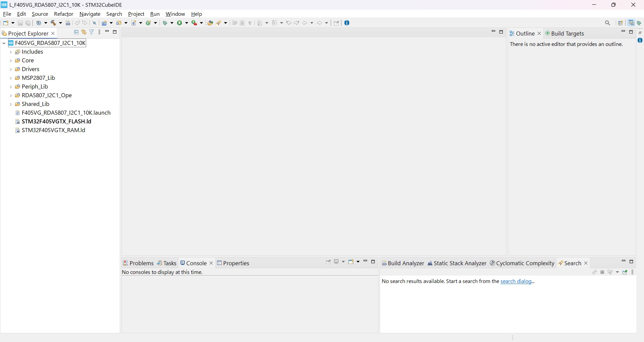The width and height of the screenshot is (644, 342).
Task: Click the search dialog link
Action: tap(518, 282)
